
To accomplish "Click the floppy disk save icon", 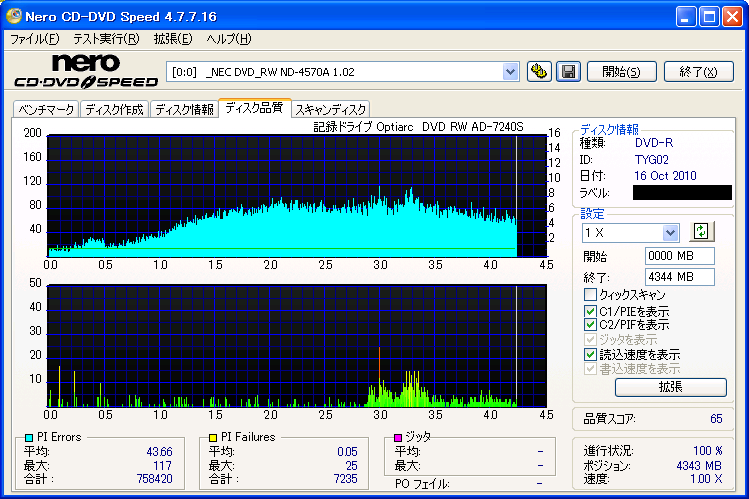I will tap(568, 72).
